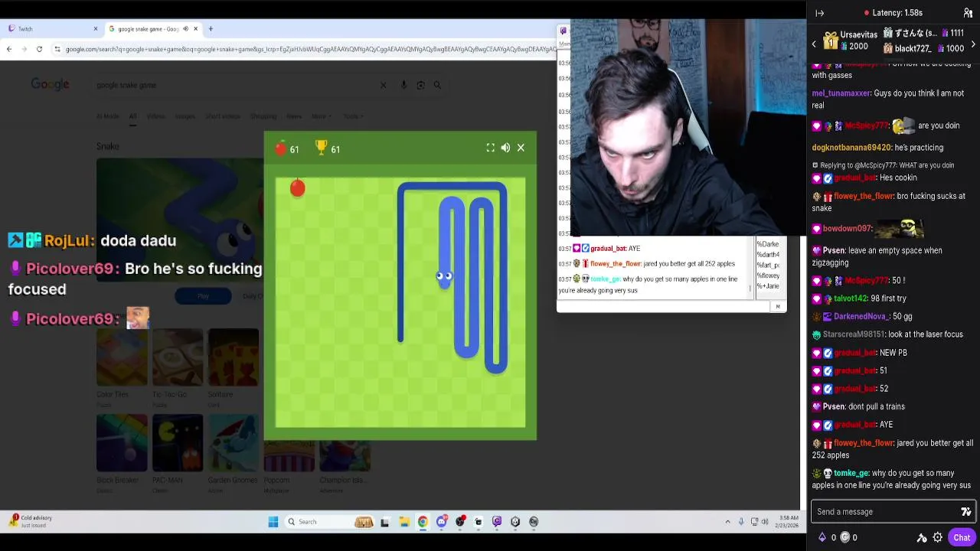Viewport: 980px width, 551px height.
Task: Go back in the browser
Action: pos(9,49)
